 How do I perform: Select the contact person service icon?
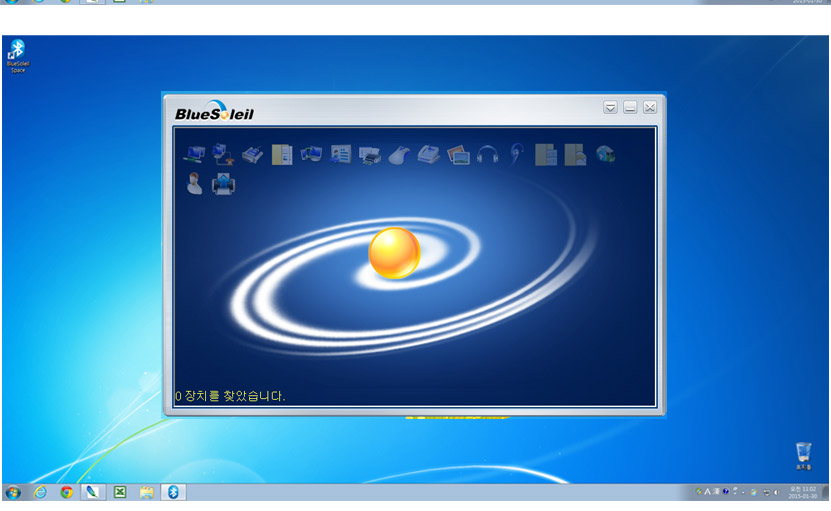click(x=195, y=183)
